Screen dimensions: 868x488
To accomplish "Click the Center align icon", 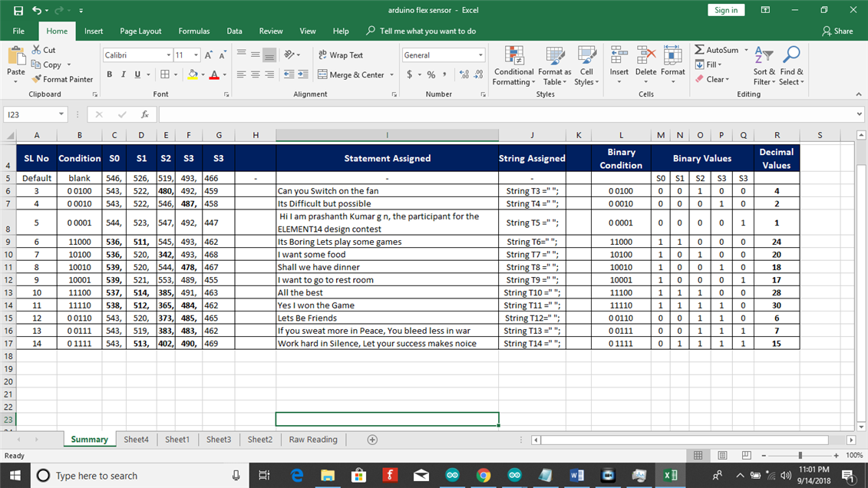I will click(x=256, y=74).
